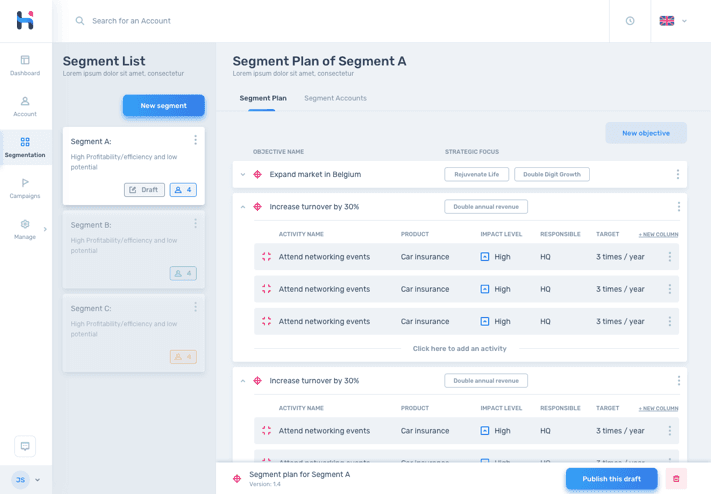
Task: Click the accounts count badge on Segment B
Action: [x=183, y=273]
